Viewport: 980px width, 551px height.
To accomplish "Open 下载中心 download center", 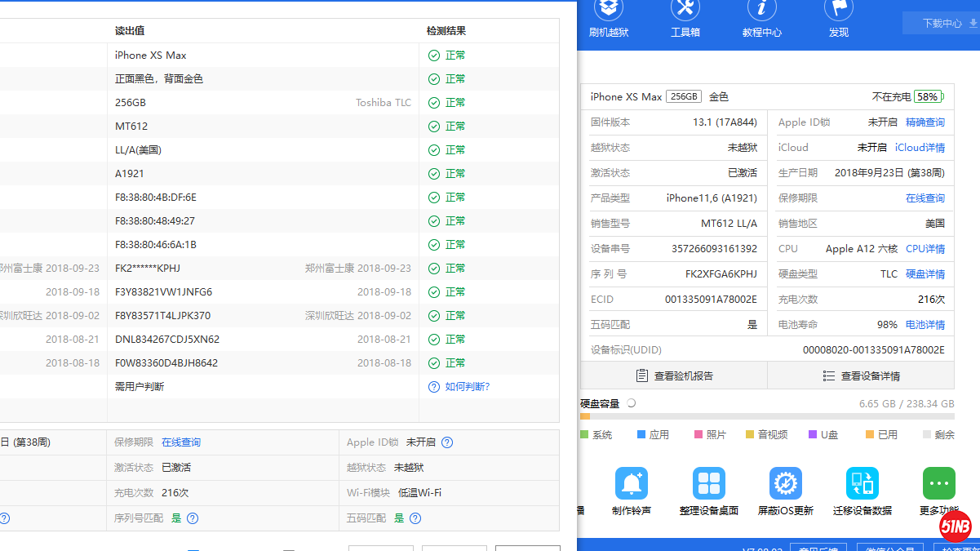I will [x=942, y=24].
